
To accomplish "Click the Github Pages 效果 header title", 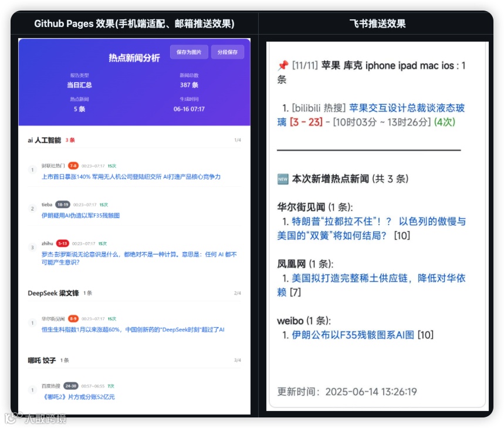I will pos(134,23).
